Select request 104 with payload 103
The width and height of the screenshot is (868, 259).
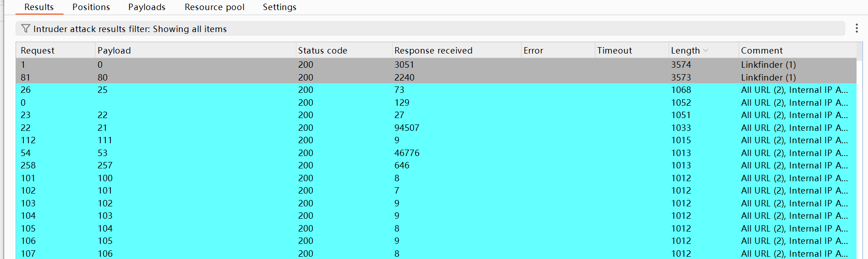(x=436, y=216)
